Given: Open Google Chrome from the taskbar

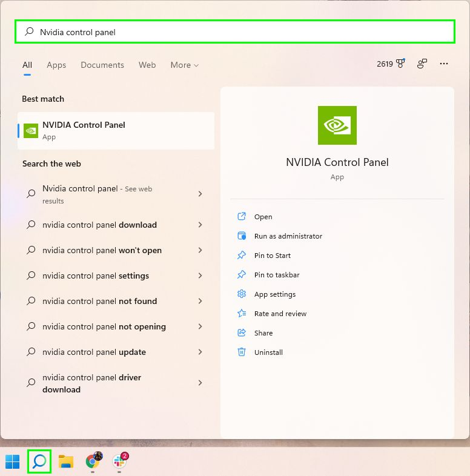Looking at the screenshot, I should tap(93, 461).
